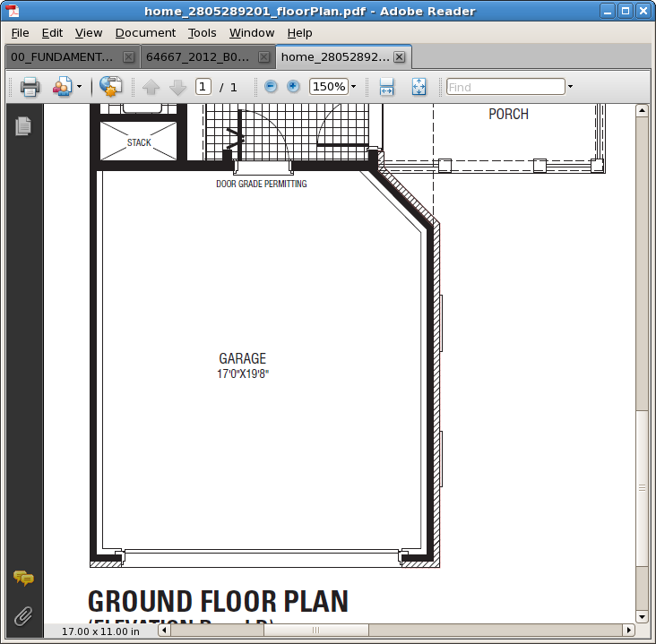Click the vertical scrollbar down arrow
Image resolution: width=656 pixels, height=644 pixels.
pyautogui.click(x=642, y=617)
